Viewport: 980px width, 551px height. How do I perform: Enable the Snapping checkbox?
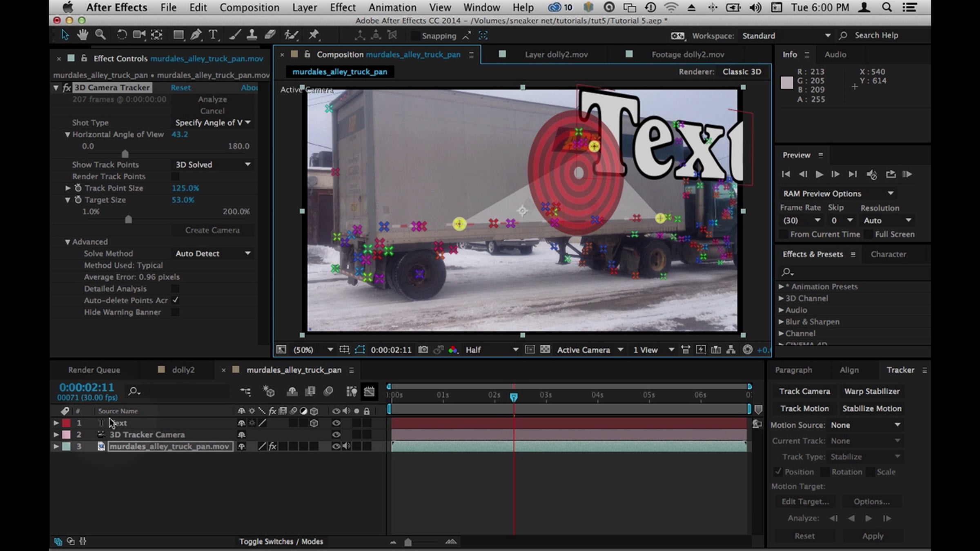coord(415,36)
